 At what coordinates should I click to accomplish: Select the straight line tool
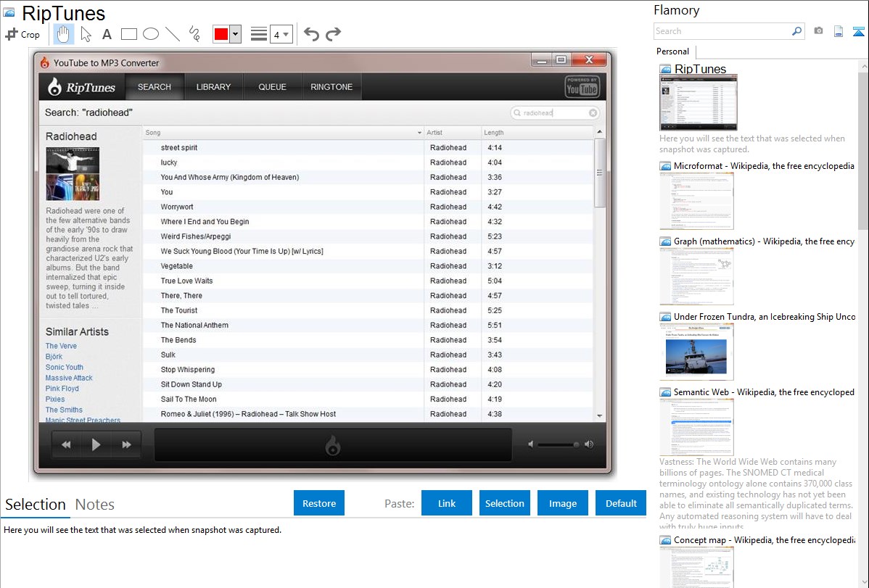[x=173, y=34]
